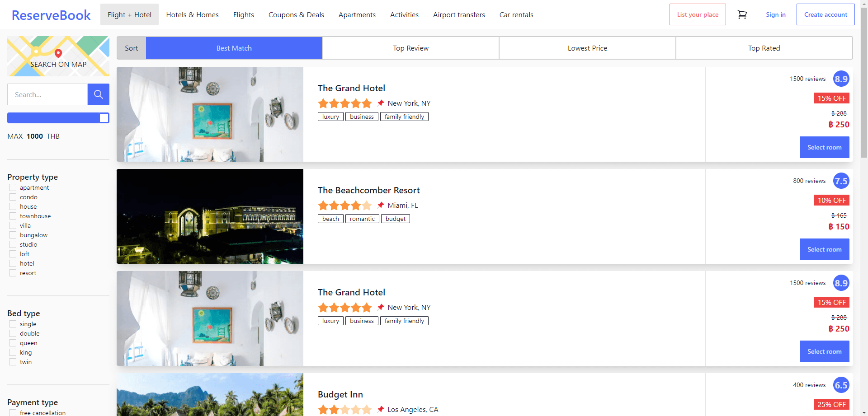The width and height of the screenshot is (868, 416).
Task: Click the 400 reviews text
Action: click(x=809, y=385)
